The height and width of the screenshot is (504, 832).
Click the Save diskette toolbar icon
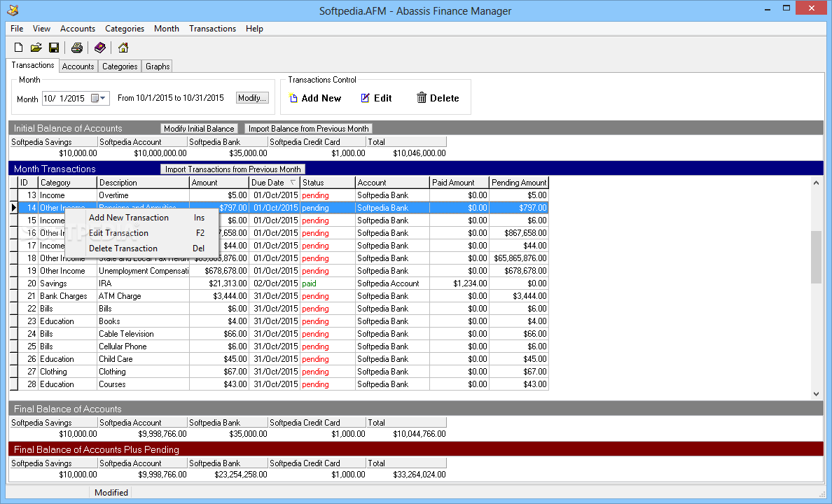(54, 48)
